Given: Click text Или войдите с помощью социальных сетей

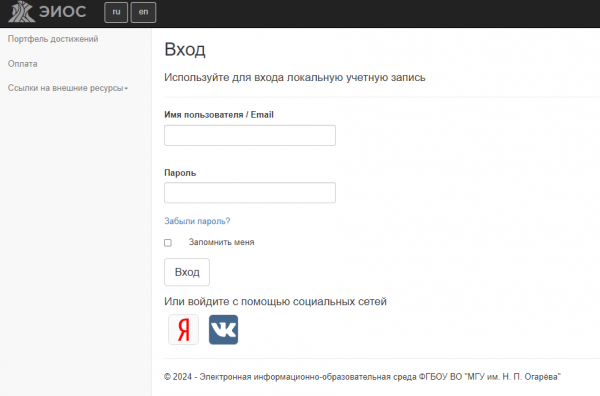Looking at the screenshot, I should [x=275, y=301].
